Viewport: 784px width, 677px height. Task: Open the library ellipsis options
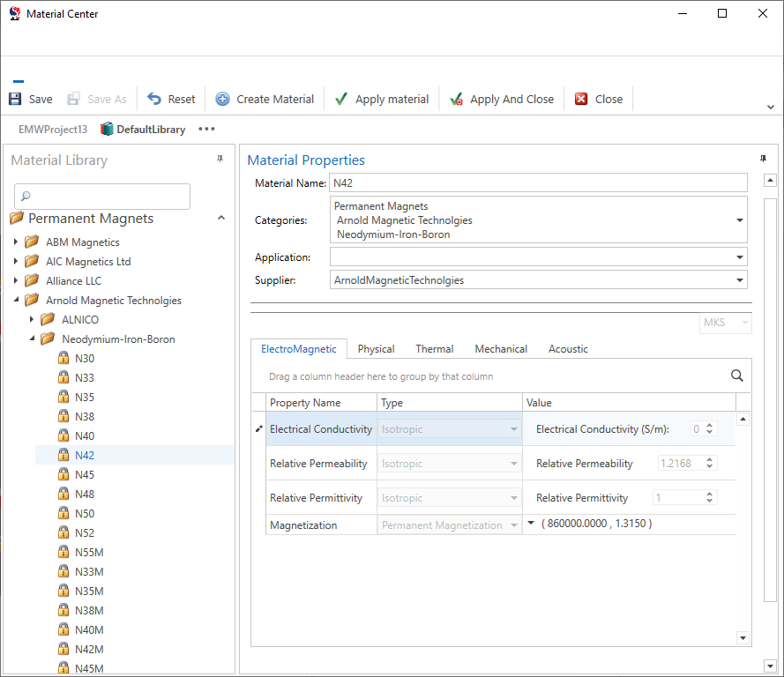pyautogui.click(x=206, y=129)
